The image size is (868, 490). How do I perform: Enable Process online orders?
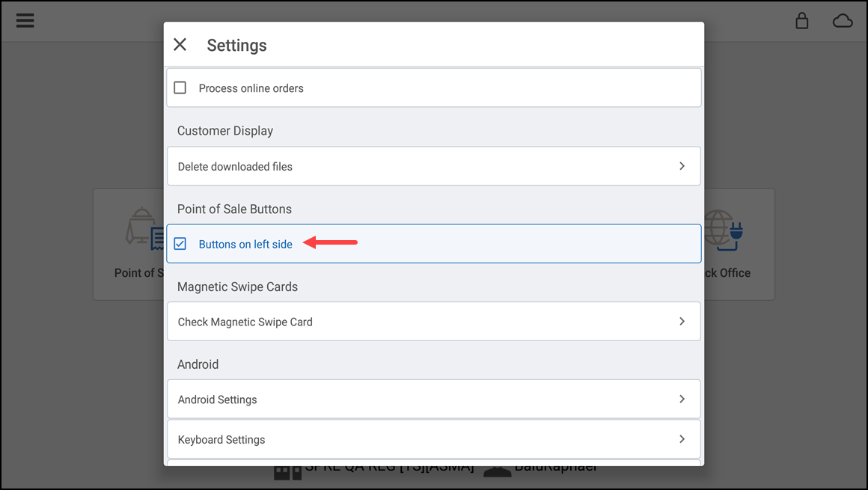point(180,87)
